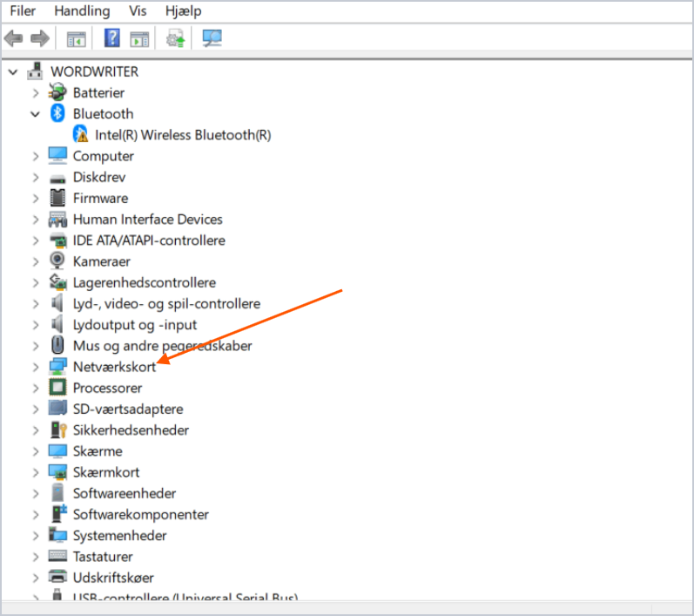Expand the Tastaturer category
This screenshot has width=694, height=616.
click(36, 557)
